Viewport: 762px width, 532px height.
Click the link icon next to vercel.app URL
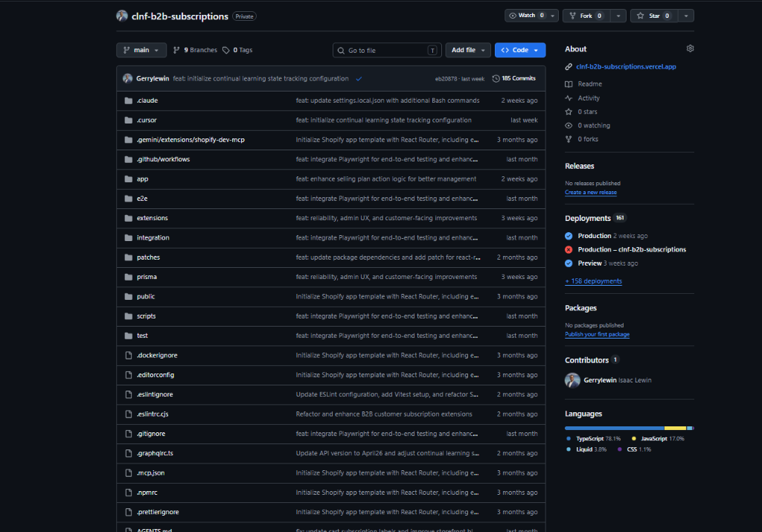pos(569,67)
